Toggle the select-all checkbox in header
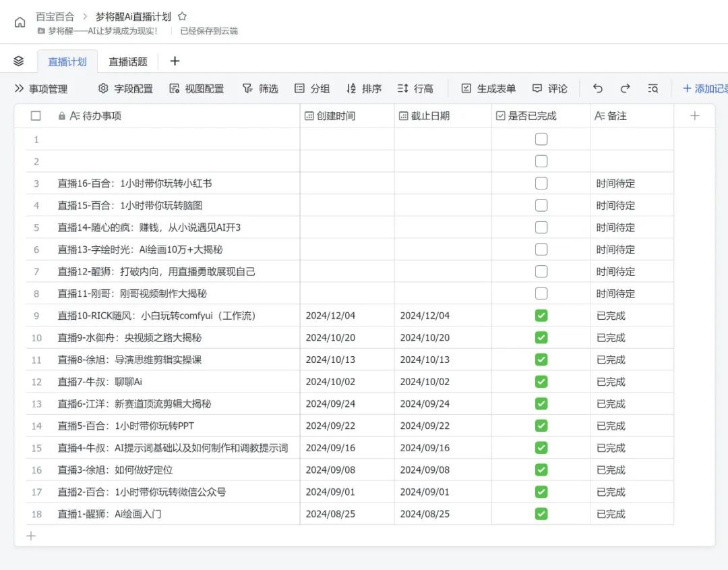728x570 pixels. [x=36, y=115]
